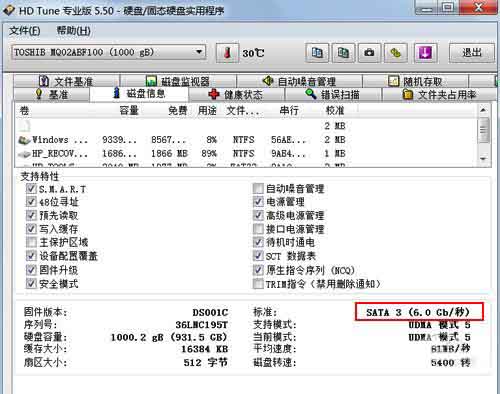500x394 pixels.
Task: Toggle the 设备配置覆盖 checkbox
Action: click(x=31, y=256)
